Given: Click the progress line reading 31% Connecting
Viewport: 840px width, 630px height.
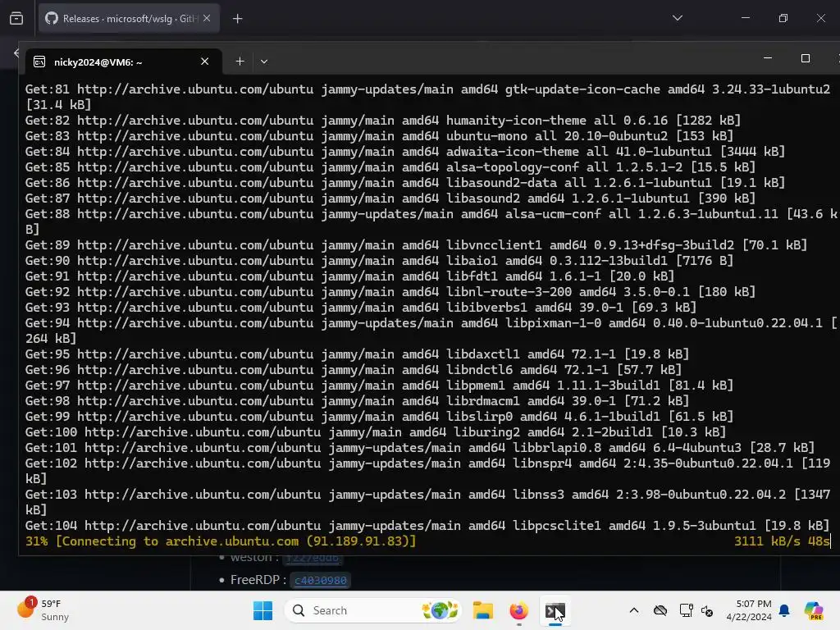Looking at the screenshot, I should 221,541.
